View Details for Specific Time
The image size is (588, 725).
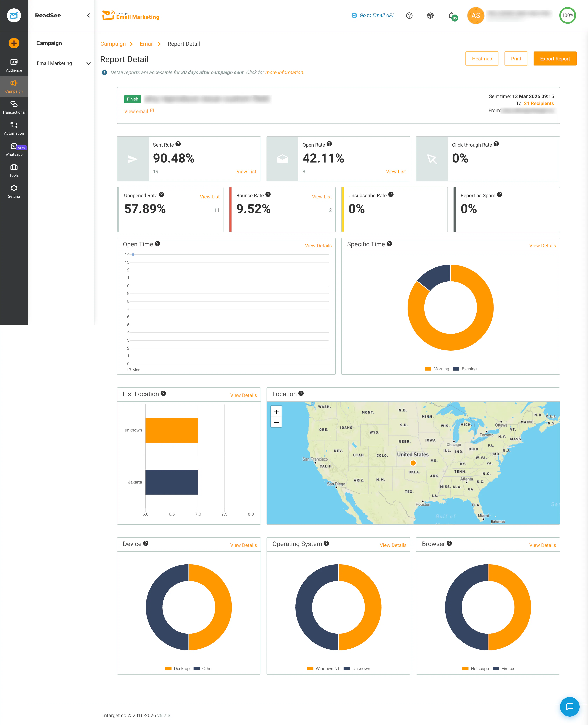click(543, 246)
